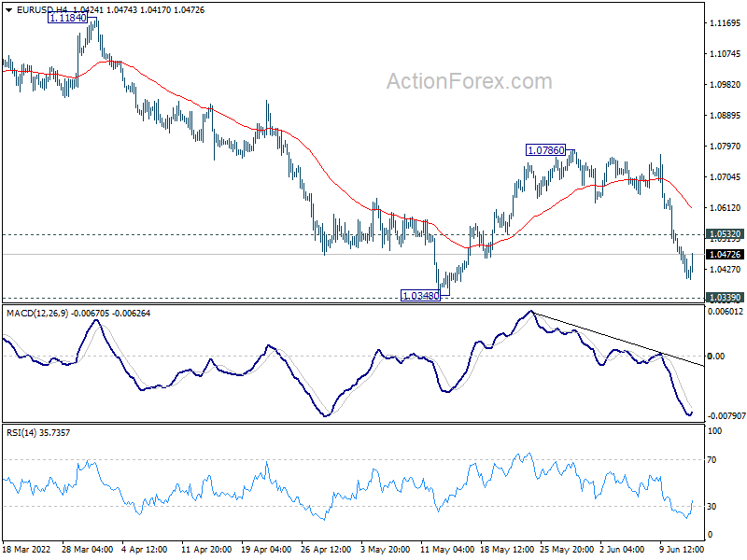Open the chart menu triangle beside EURUSD
Viewport: 747px width, 560px height.
[9, 10]
